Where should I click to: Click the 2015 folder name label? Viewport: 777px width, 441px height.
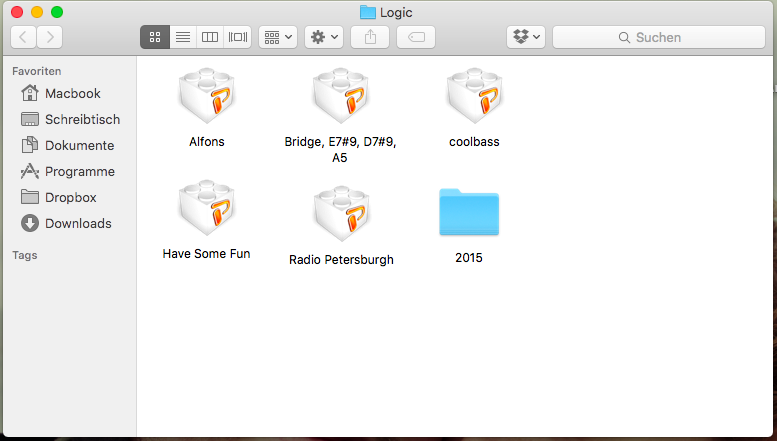[x=469, y=258]
